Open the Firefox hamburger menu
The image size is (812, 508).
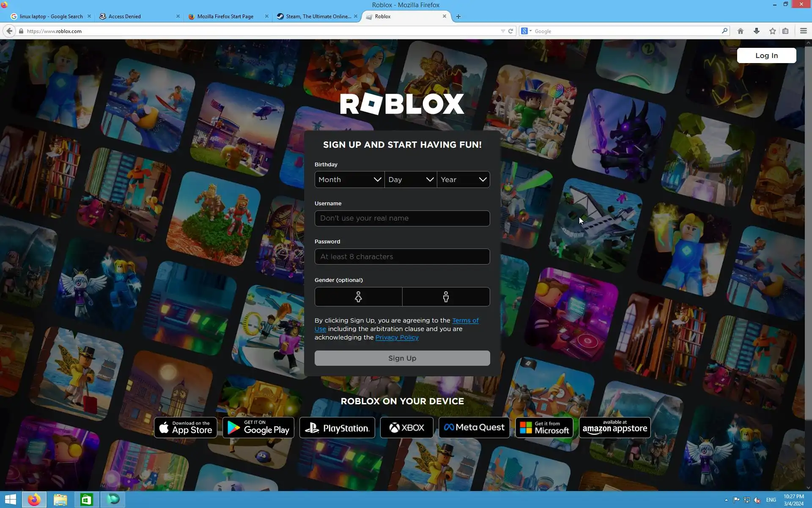click(x=803, y=31)
